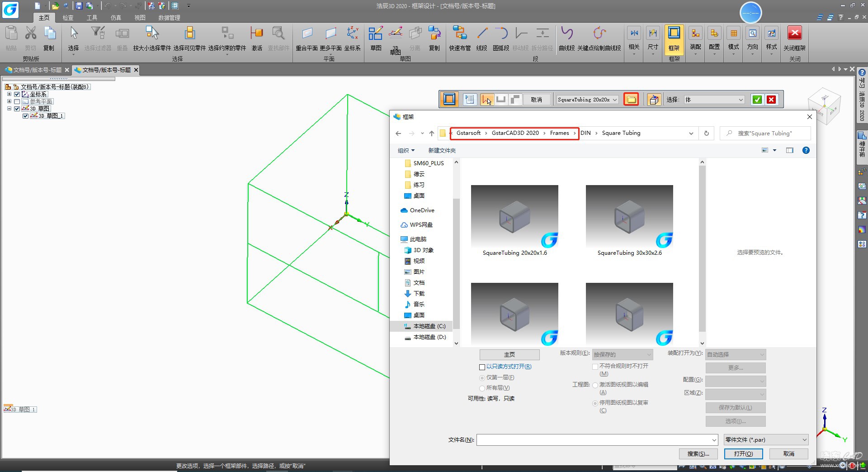
Task: Toggle the 不符合规则时不打开 checkbox
Action: pos(595,367)
